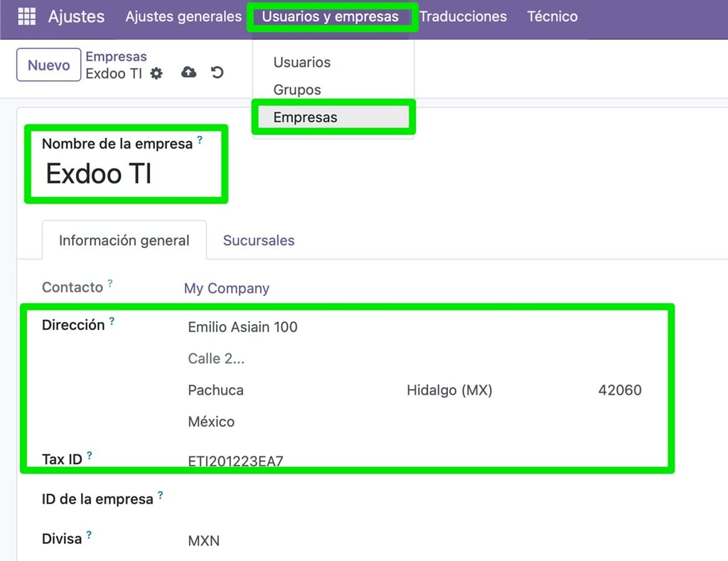Viewport: 728px width, 561px height.
Task: Open the Traducciones menu
Action: click(x=463, y=17)
